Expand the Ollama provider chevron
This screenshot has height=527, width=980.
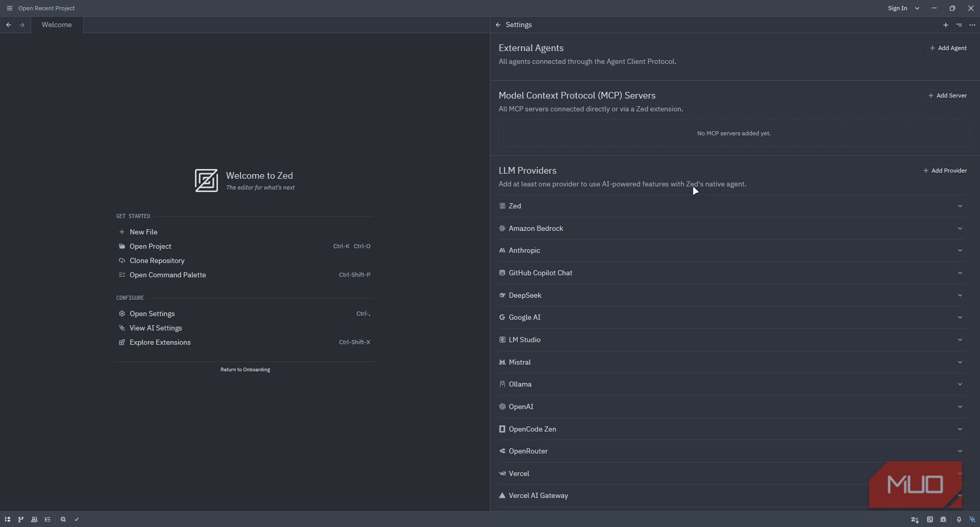[960, 385]
